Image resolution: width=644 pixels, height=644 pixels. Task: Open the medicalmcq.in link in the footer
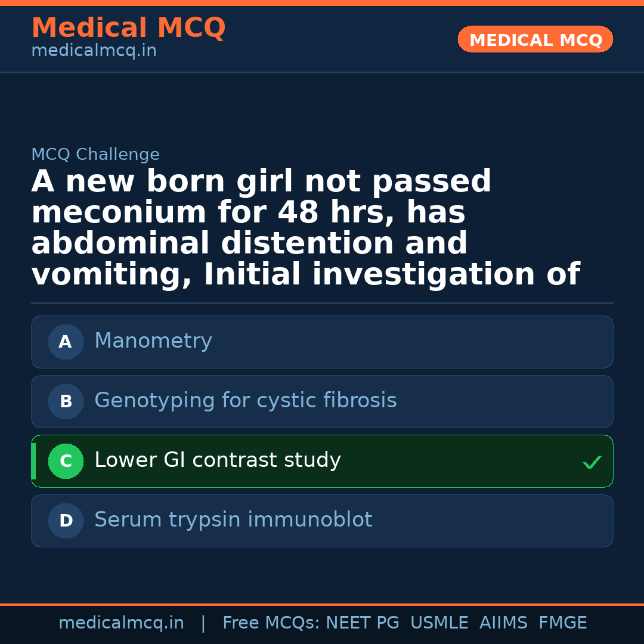(x=121, y=623)
